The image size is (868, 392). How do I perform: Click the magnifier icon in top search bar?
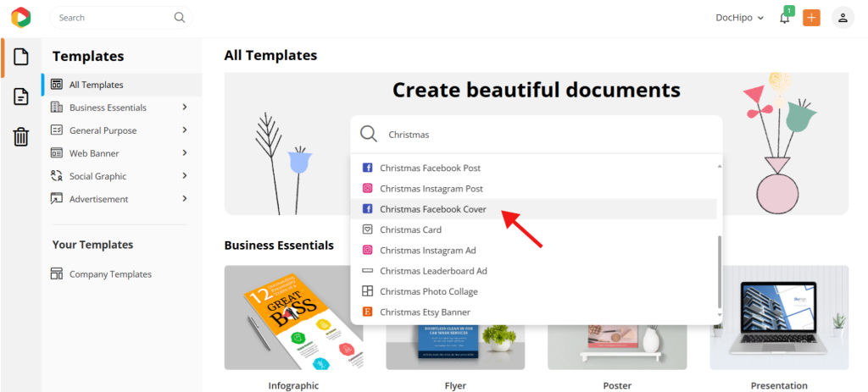pos(180,17)
